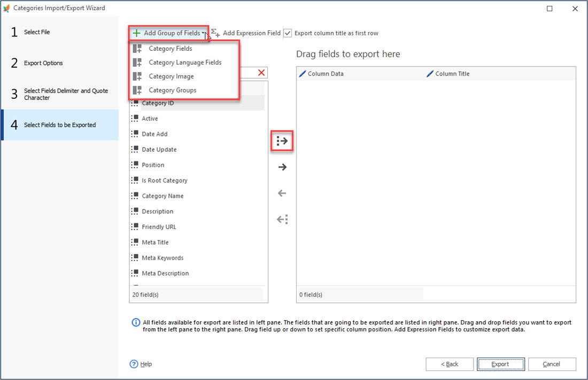Click the drag icon beside Friendly URL
This screenshot has height=380, width=588.
coord(135,226)
